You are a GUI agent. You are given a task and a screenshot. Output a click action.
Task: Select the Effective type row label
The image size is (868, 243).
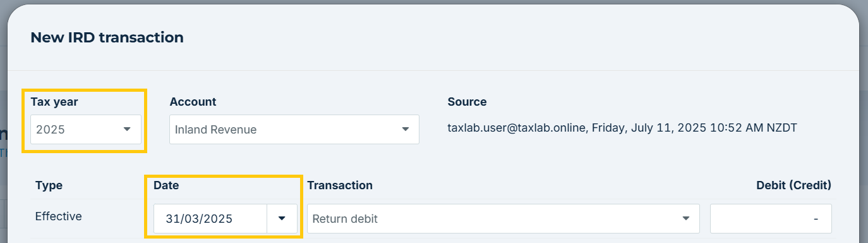[x=59, y=216]
